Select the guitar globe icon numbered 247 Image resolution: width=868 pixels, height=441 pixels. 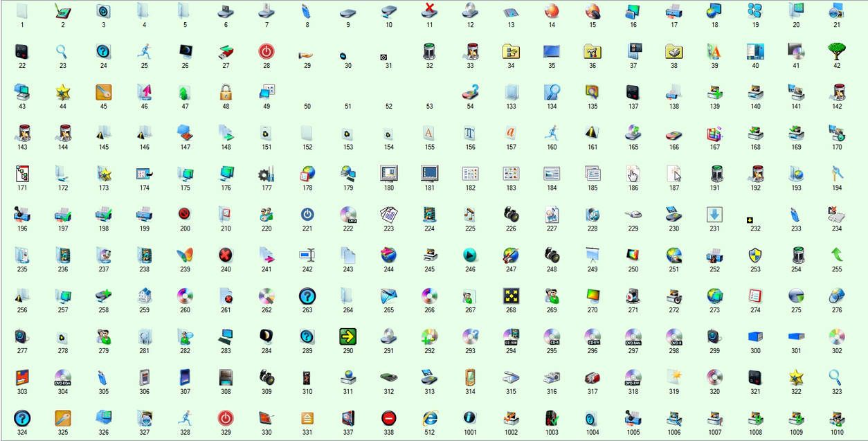(x=511, y=255)
